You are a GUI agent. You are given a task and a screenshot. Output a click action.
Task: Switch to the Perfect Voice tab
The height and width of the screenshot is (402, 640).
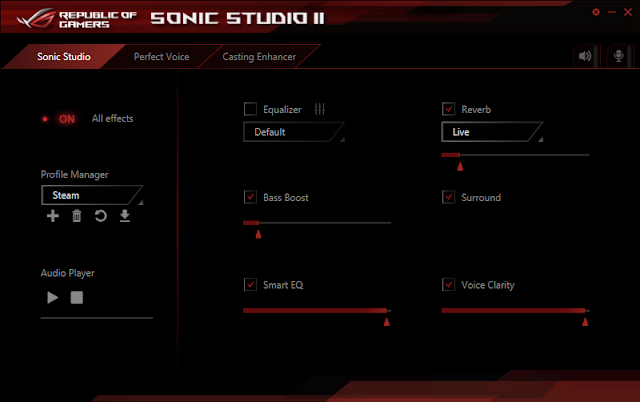161,57
